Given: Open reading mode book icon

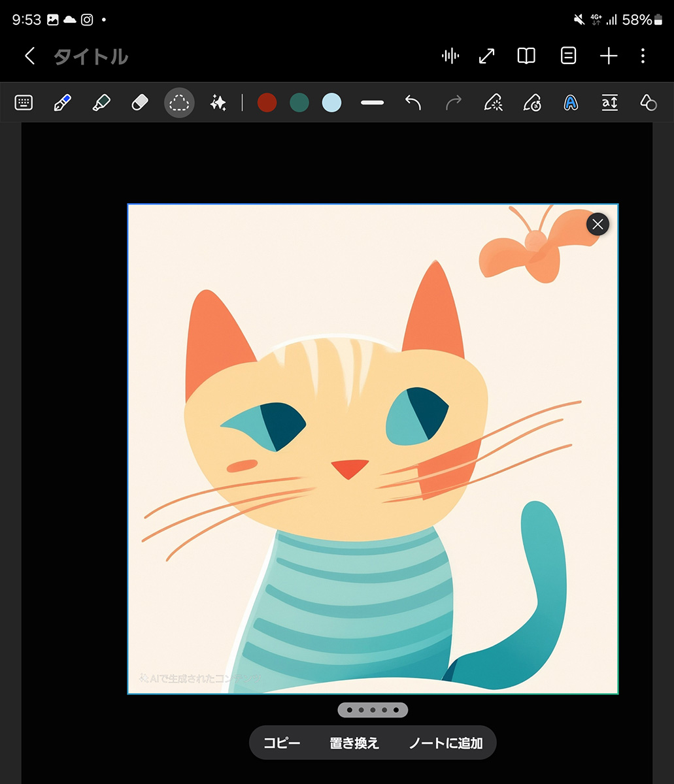Looking at the screenshot, I should click(x=526, y=56).
